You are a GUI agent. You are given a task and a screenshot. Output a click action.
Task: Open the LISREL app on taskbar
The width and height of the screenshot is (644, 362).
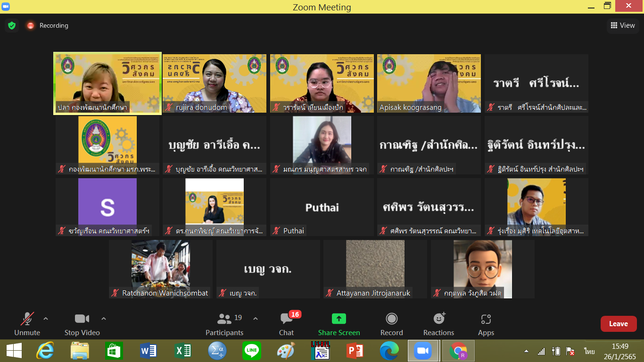click(320, 351)
